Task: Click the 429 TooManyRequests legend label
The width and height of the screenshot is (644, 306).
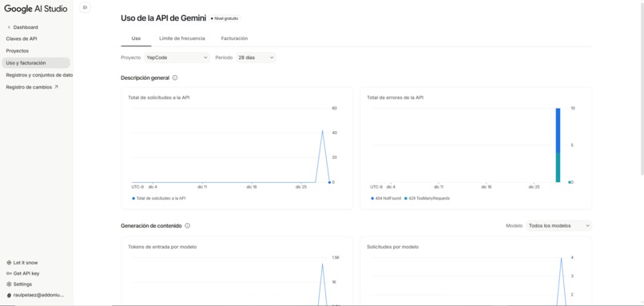Action: click(x=429, y=198)
